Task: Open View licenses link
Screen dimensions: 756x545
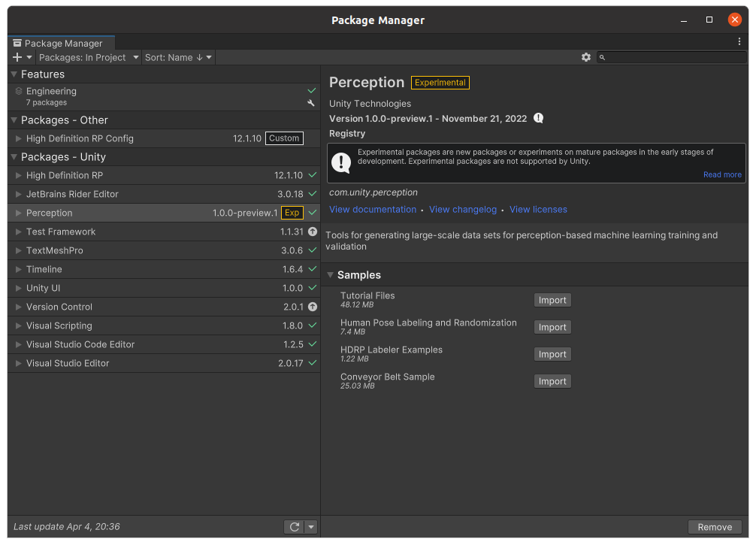Action: (538, 209)
